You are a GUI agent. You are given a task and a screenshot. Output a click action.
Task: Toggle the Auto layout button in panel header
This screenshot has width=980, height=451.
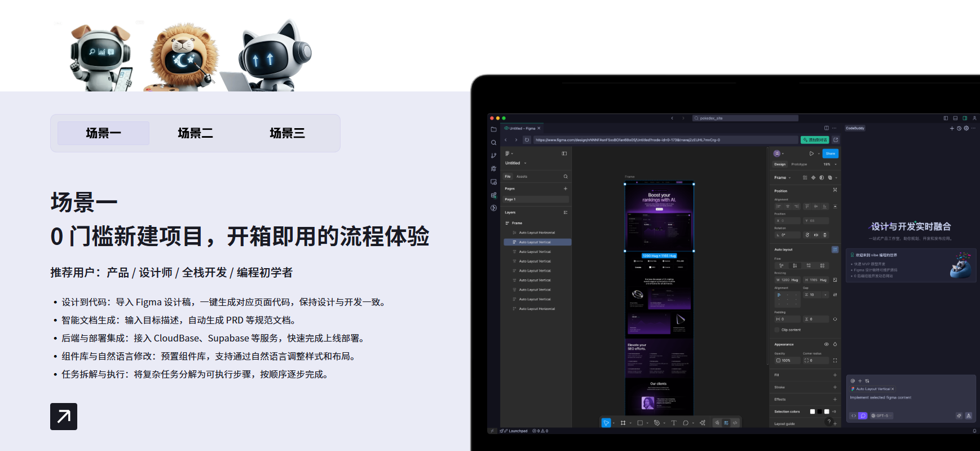(835, 249)
